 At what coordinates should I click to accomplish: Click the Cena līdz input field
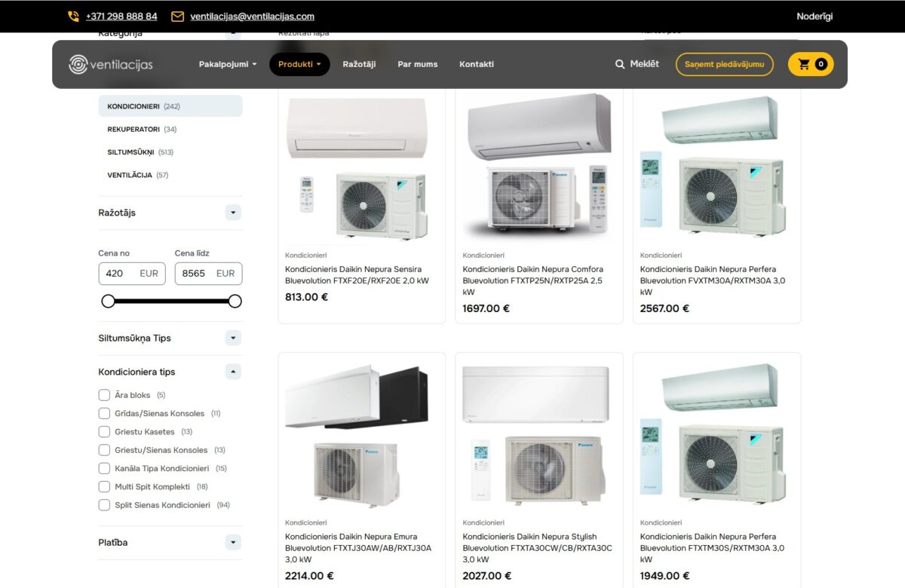click(x=208, y=274)
